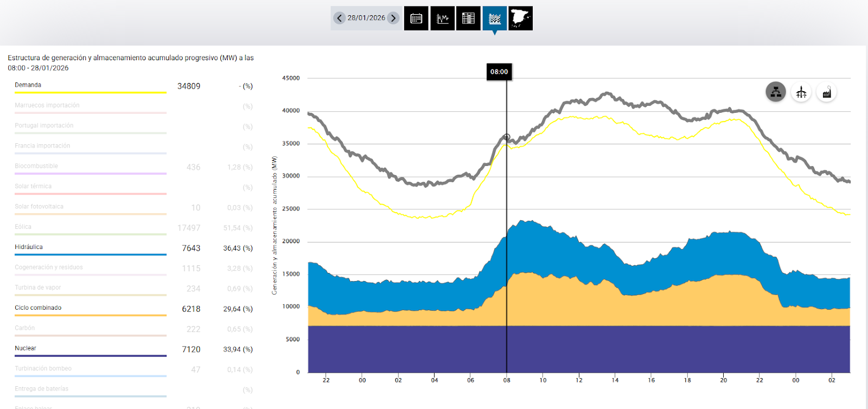Viewport: 868px width, 409px height.
Task: Go to next day arrow
Action: (x=393, y=18)
